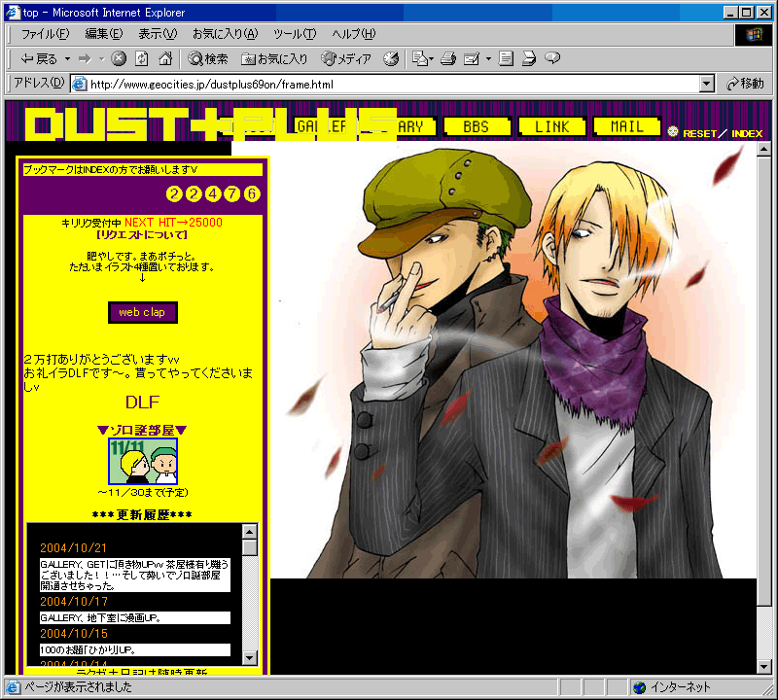Refresh the page using the toolbar icon
Screen dimensions: 778x700
tap(142, 58)
